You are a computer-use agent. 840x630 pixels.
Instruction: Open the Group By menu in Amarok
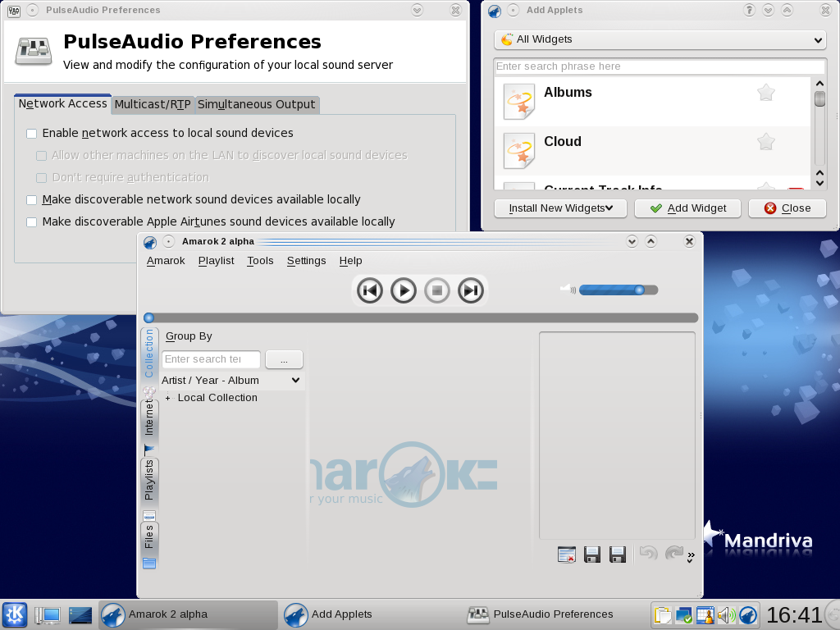pos(189,336)
